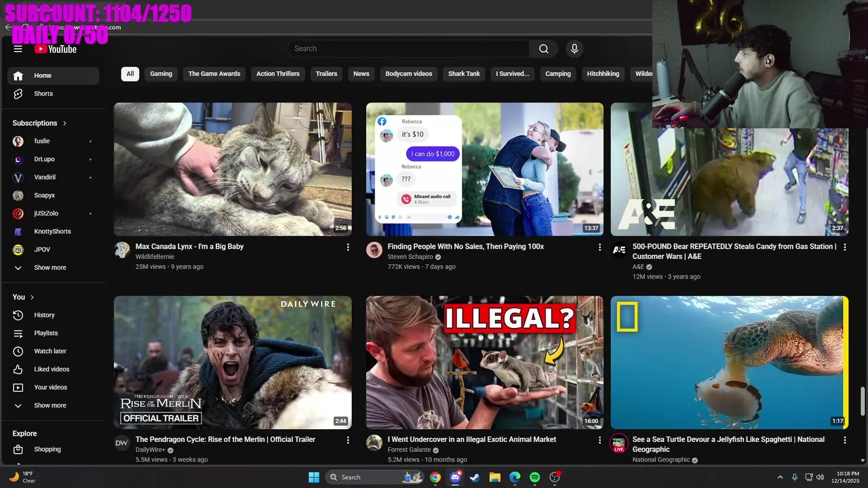Select the Action Thrillers chip

(x=278, y=74)
